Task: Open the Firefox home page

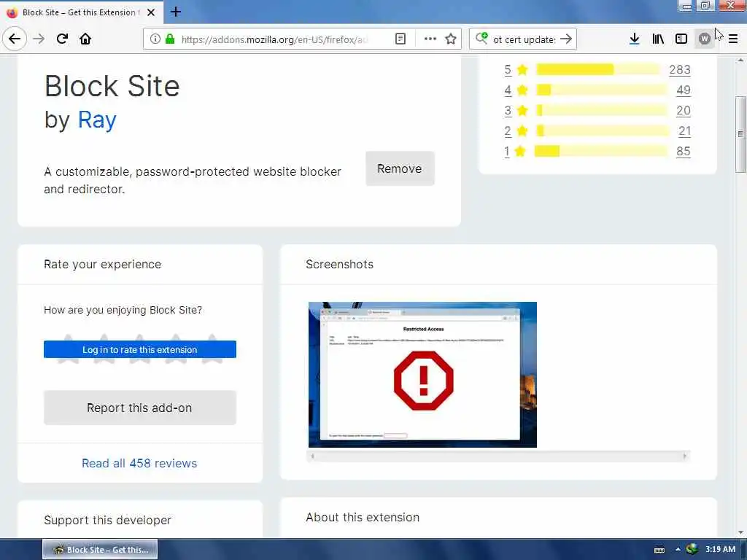Action: pos(85,39)
